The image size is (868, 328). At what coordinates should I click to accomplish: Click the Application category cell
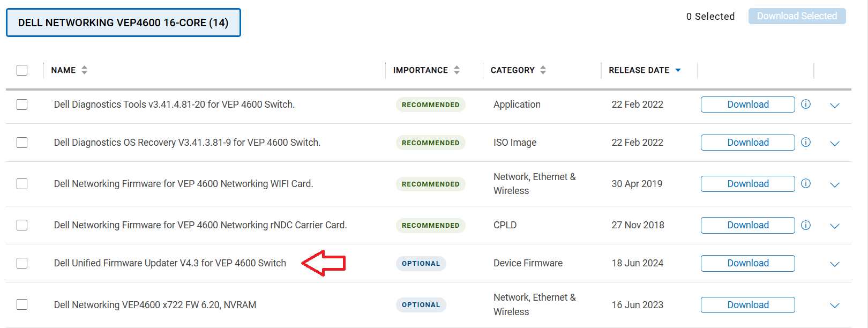[x=517, y=105]
